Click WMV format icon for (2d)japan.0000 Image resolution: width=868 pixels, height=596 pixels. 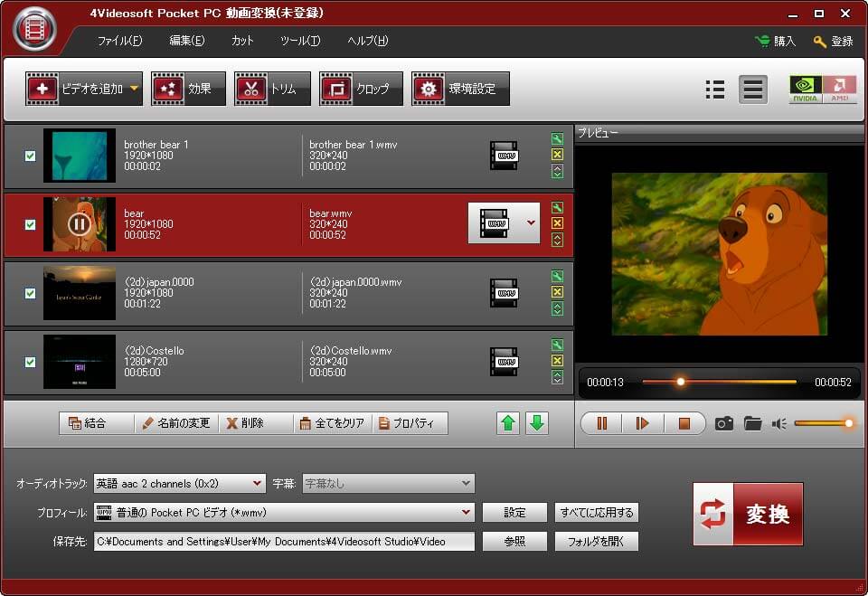[x=505, y=293]
